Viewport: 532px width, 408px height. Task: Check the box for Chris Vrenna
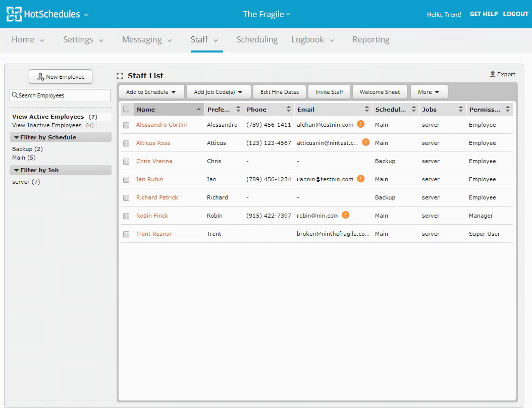coord(126,162)
